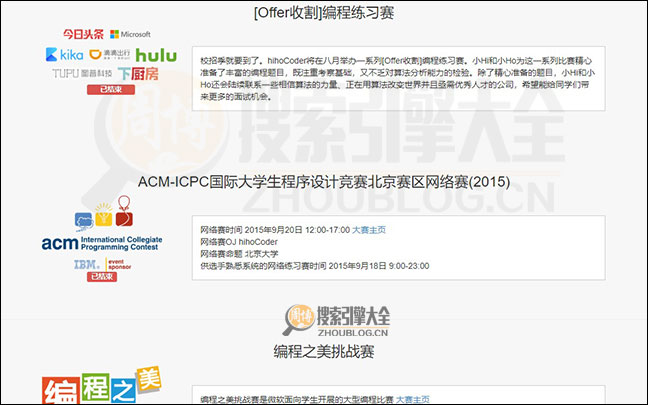Open the 大赛主页 link in 编程之美 section
This screenshot has width=648, height=405.
click(412, 399)
